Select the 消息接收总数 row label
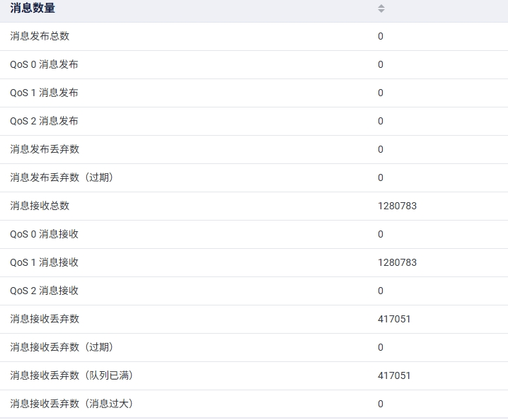Viewport: 508px width, 420px height. point(40,206)
